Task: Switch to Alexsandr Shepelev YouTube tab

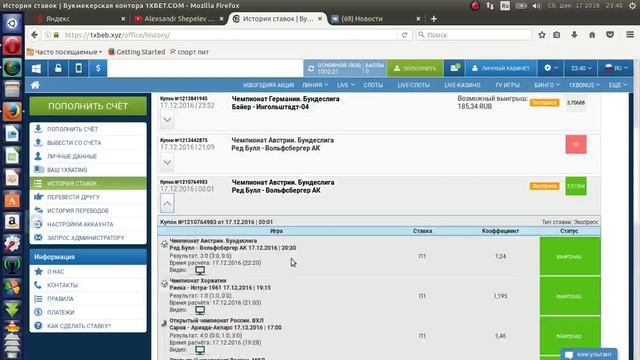Action: (179, 19)
